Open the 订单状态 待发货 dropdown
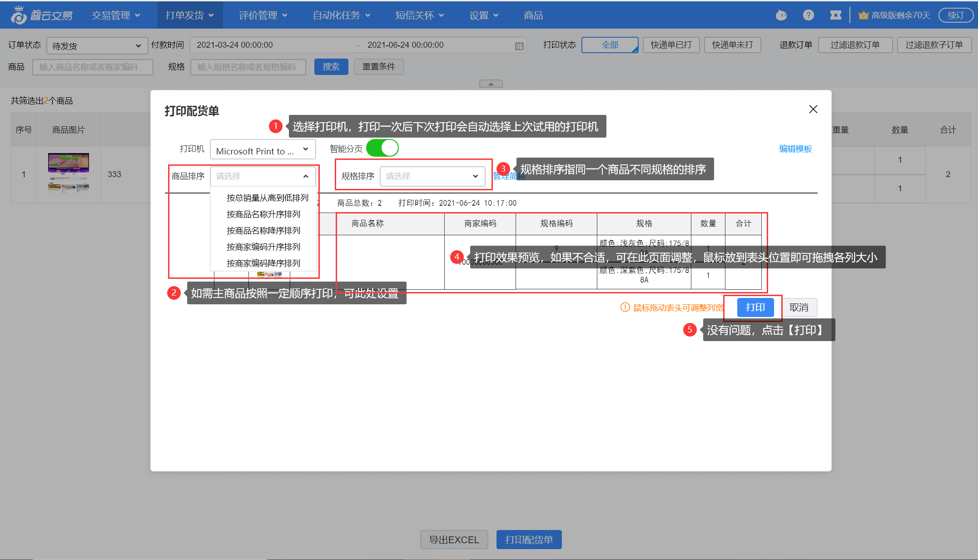This screenshot has height=560, width=978. coord(97,46)
